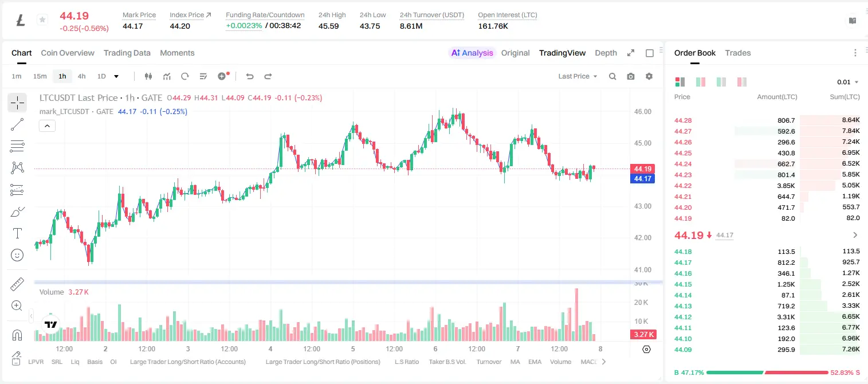Select the trend line drawing tool
Screen dimensions: 868x384
pos(17,124)
